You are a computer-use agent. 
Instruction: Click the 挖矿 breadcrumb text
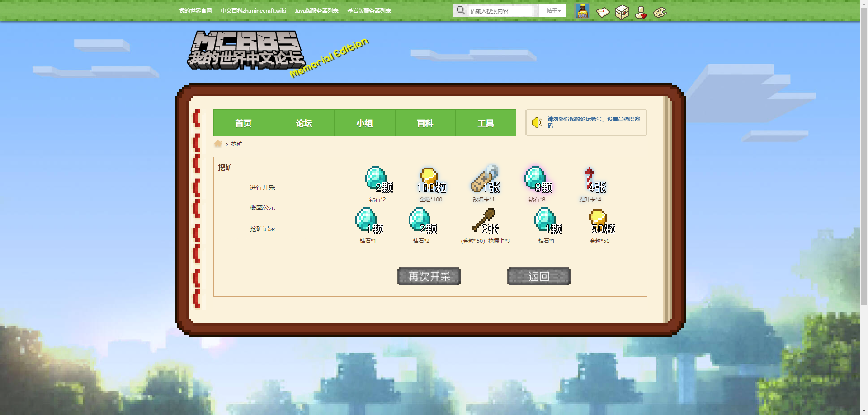pyautogui.click(x=236, y=144)
